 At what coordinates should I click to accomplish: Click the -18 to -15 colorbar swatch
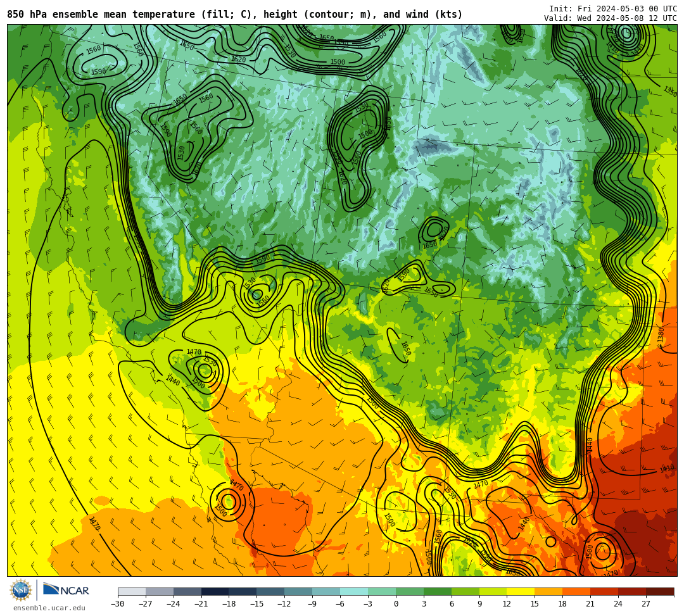pos(243,591)
